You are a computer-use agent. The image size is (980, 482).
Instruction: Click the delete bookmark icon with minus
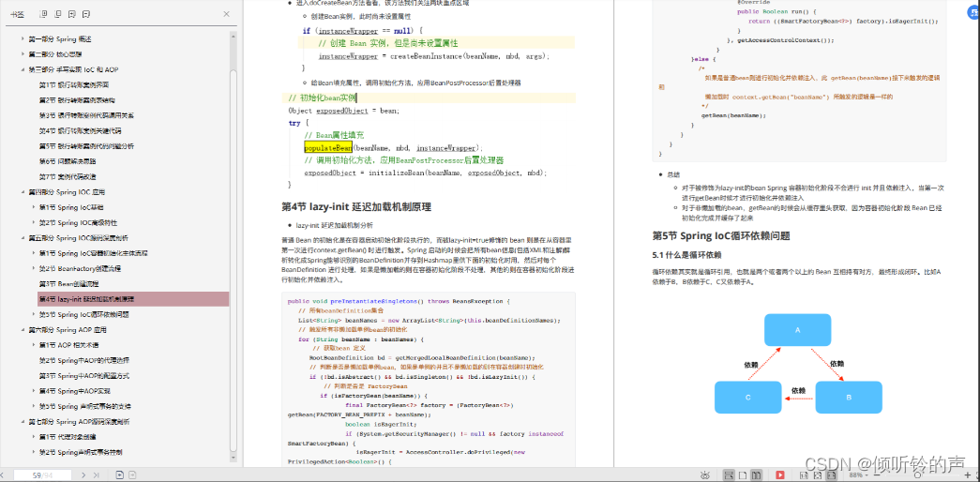coord(86,14)
